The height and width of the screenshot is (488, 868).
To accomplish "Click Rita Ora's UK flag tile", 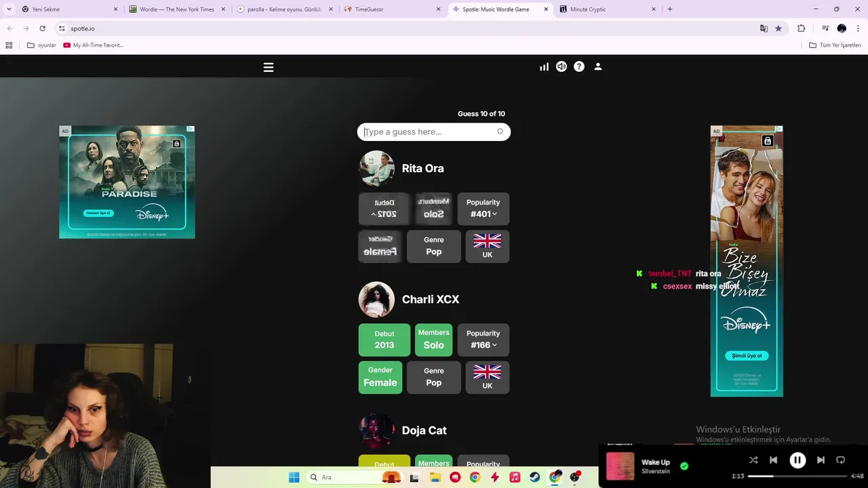I will pyautogui.click(x=488, y=246).
